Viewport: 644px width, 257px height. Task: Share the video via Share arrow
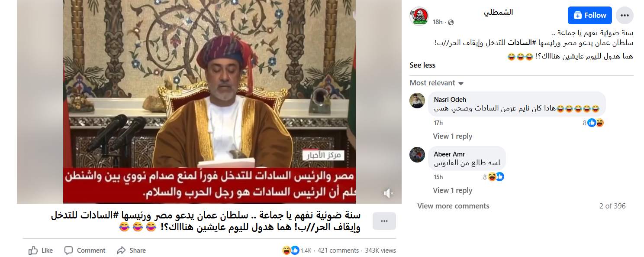pos(131,250)
